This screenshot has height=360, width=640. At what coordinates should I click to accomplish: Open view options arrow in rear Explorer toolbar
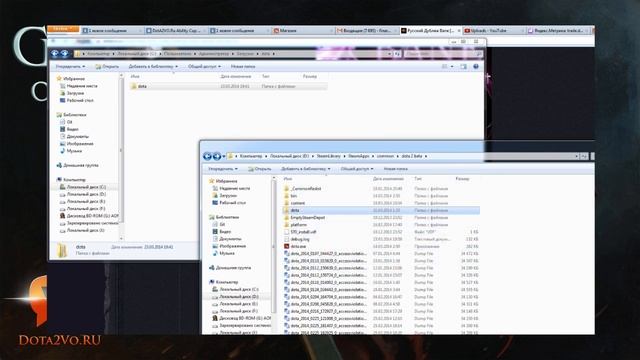[x=452, y=67]
